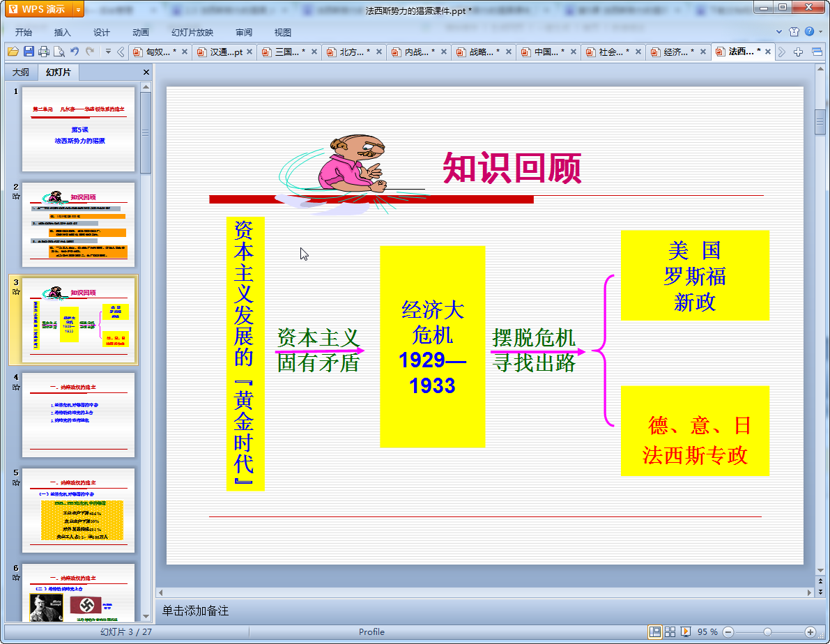Open the help dropdown arrow
This screenshot has height=644, width=830.
(820, 32)
